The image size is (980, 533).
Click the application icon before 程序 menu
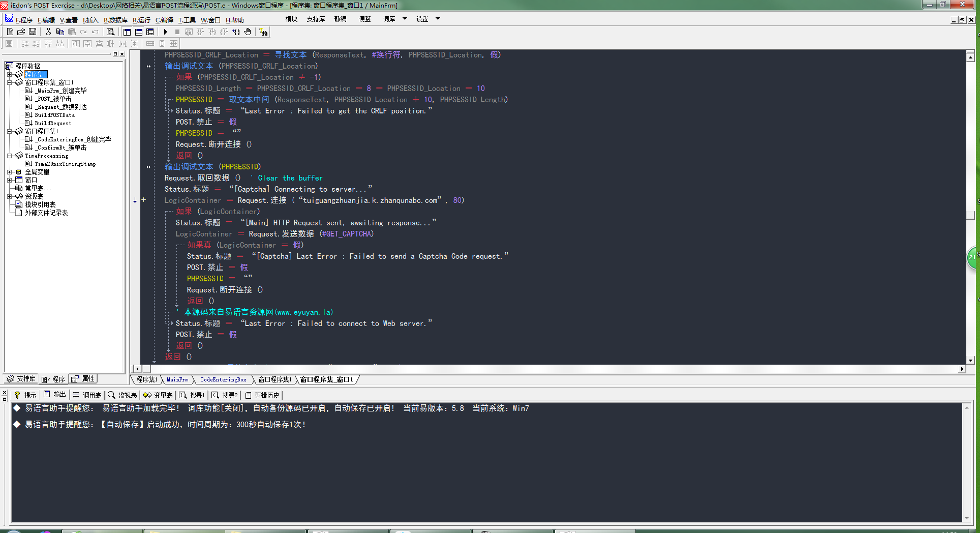click(x=9, y=19)
